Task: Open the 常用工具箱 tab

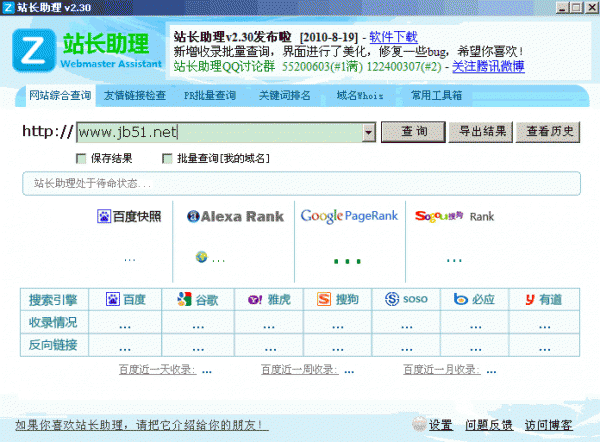Action: [x=436, y=95]
